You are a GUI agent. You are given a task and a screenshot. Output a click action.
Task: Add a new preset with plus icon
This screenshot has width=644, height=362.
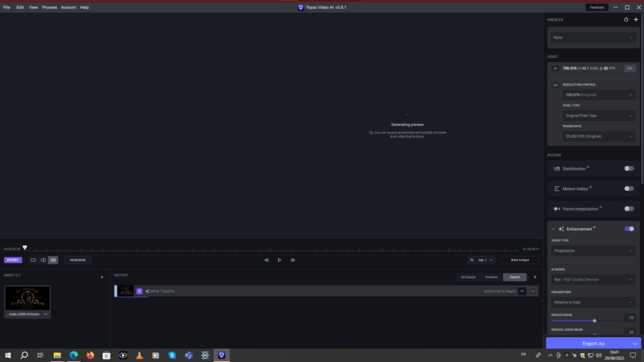pos(636,20)
